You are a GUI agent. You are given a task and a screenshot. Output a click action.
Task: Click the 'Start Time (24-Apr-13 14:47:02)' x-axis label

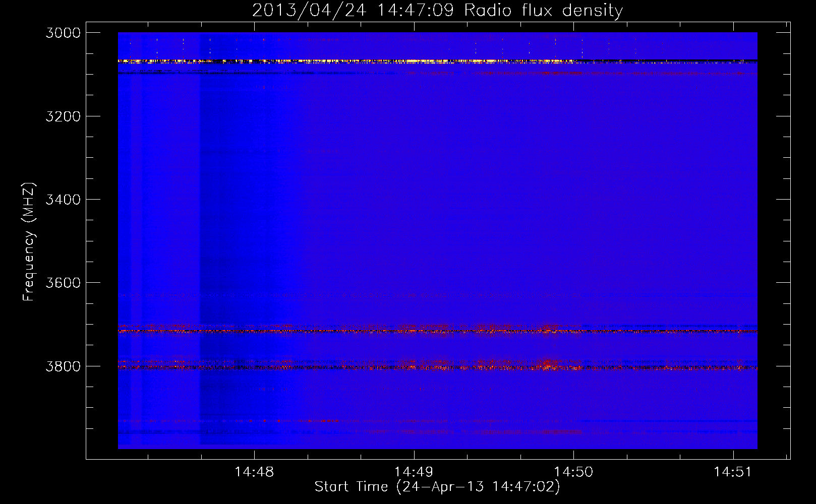pos(437,486)
